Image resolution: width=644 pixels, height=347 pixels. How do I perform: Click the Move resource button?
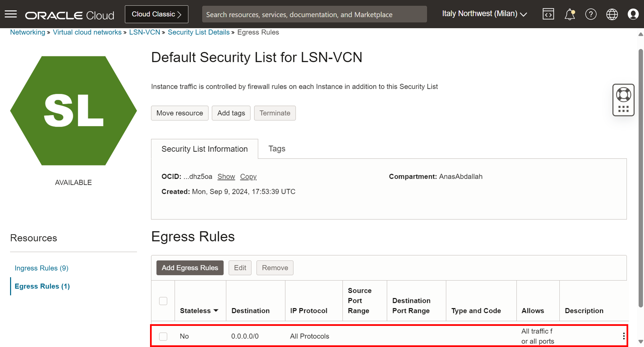click(180, 113)
